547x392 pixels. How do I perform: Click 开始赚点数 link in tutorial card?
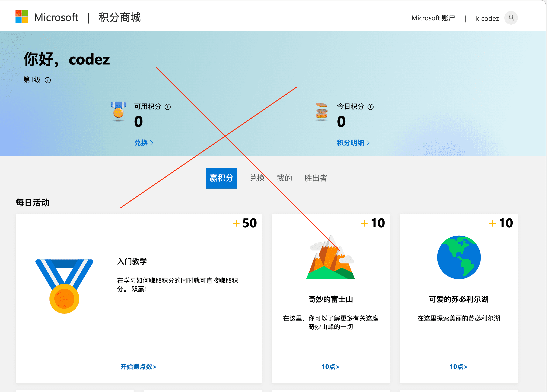138,367
